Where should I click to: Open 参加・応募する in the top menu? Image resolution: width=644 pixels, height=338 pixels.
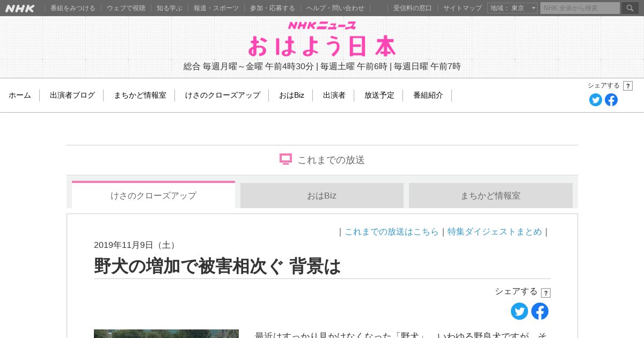point(273,8)
